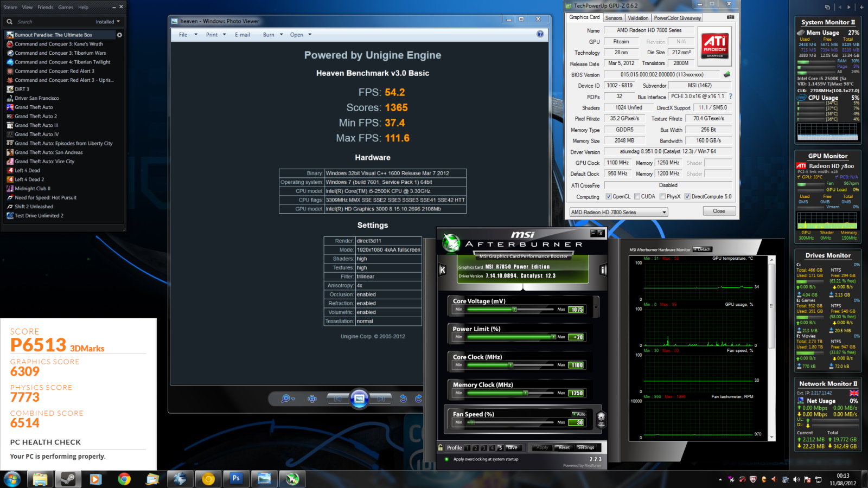
Task: Open Google Chrome from the taskbar
Action: (124, 479)
